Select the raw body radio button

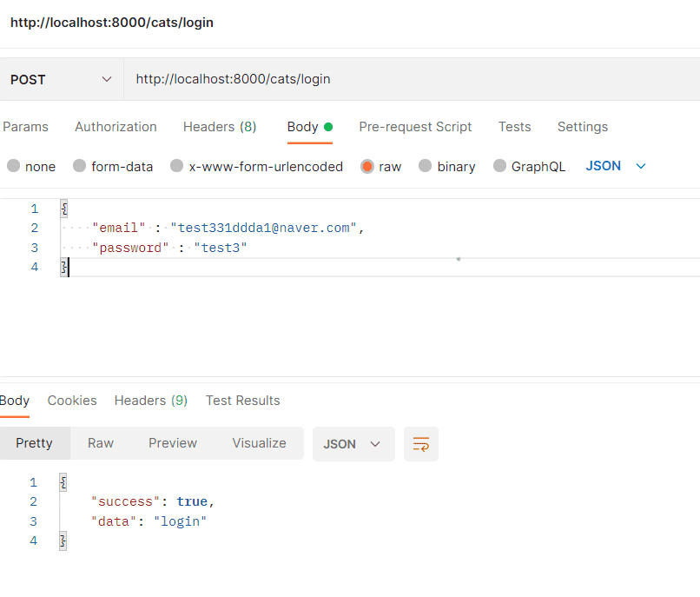coord(367,166)
